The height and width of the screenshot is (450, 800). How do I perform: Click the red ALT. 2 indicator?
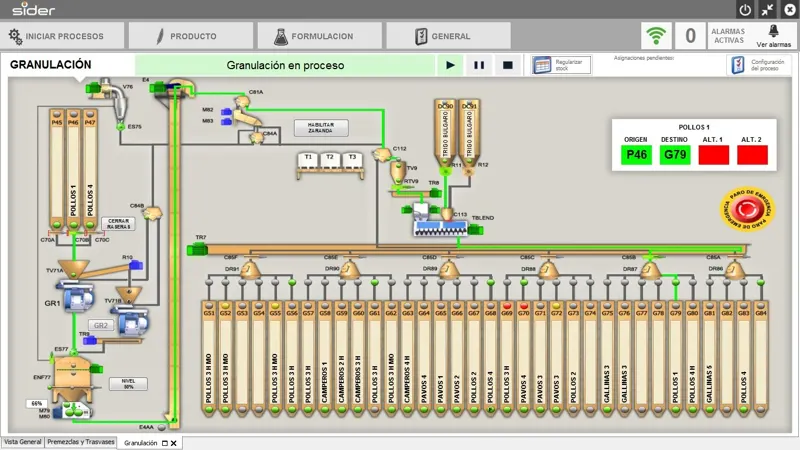coord(752,155)
